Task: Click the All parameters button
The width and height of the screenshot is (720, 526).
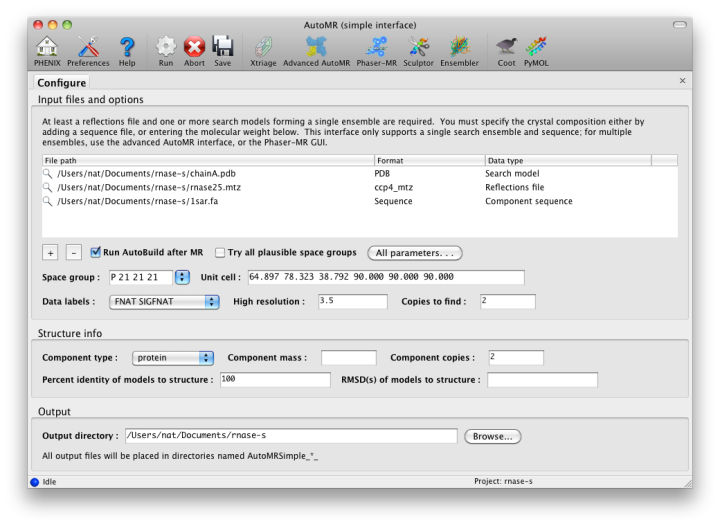Action: pos(414,253)
